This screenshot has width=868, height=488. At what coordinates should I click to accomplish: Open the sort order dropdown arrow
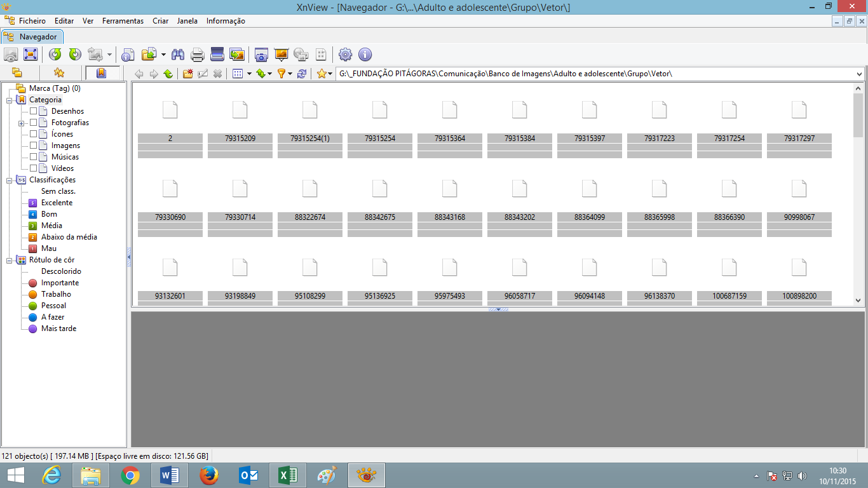[269, 74]
